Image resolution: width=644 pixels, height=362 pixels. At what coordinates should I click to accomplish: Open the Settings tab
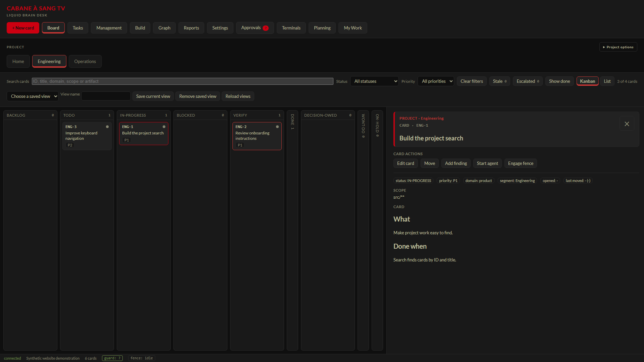220,28
